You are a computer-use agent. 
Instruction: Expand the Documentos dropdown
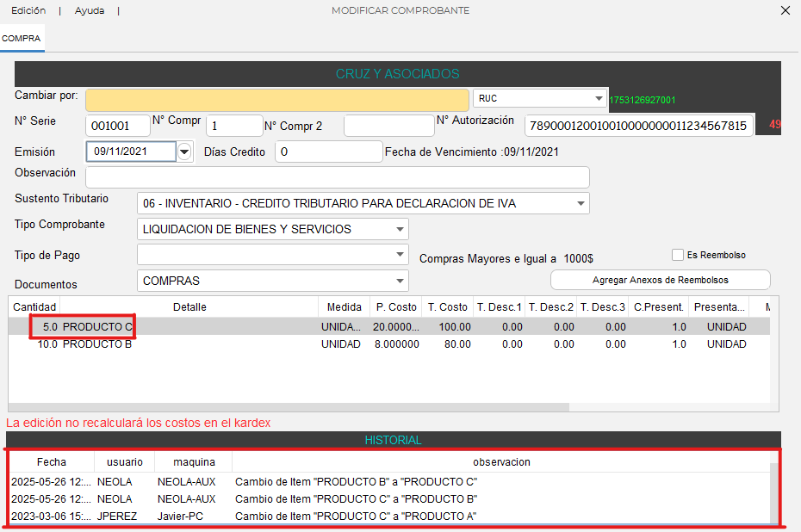point(400,281)
